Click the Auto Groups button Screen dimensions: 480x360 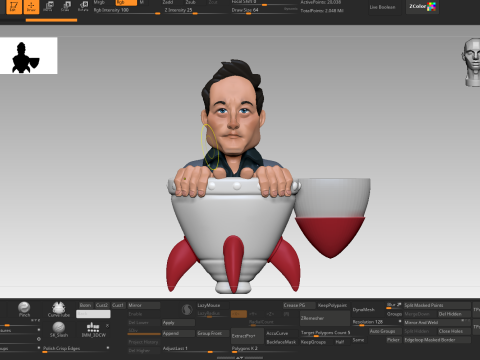coord(385,331)
